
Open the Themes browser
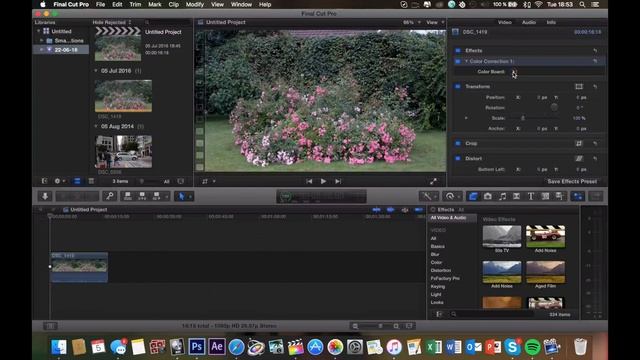[x=559, y=196]
